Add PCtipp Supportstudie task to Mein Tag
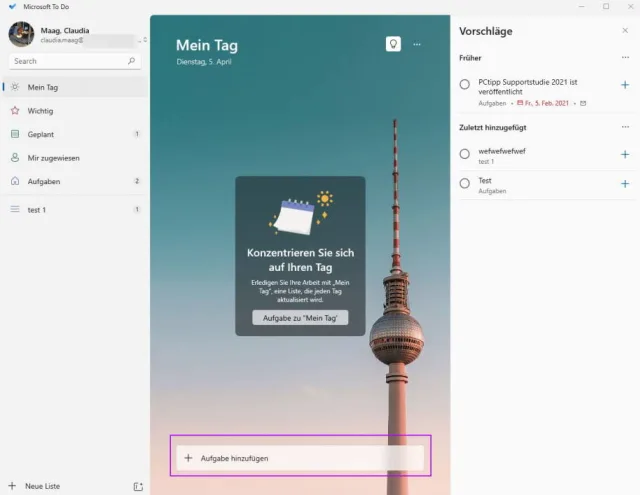This screenshot has width=640, height=495. click(x=625, y=85)
